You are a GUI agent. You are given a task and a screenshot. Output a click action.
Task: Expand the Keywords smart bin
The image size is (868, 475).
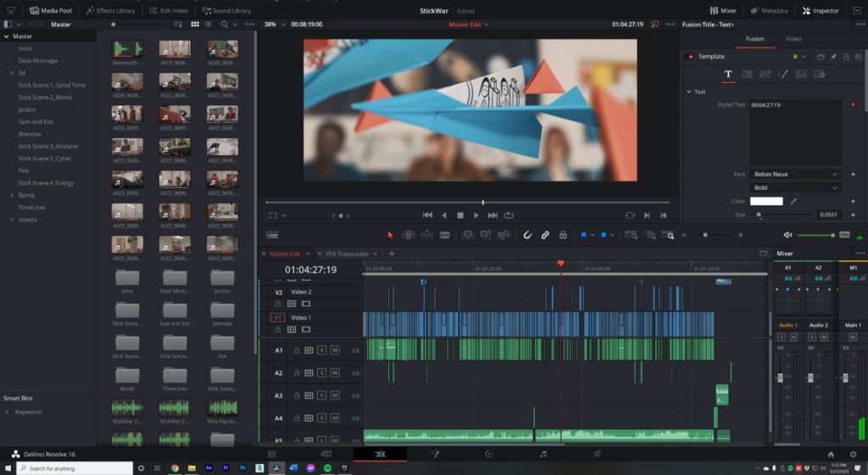(7, 412)
